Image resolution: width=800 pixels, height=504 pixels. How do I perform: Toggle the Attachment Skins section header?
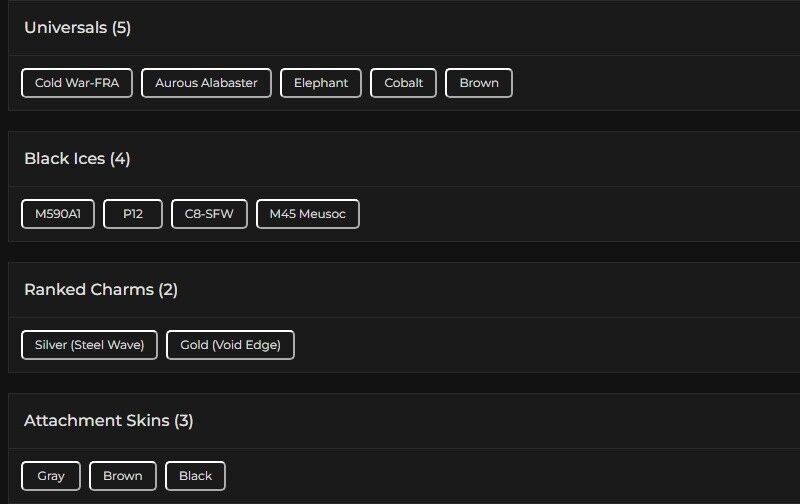point(97,421)
